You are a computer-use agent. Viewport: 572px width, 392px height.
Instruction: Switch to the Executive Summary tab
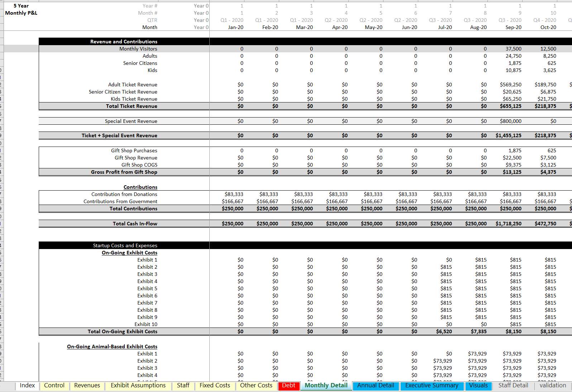click(432, 386)
